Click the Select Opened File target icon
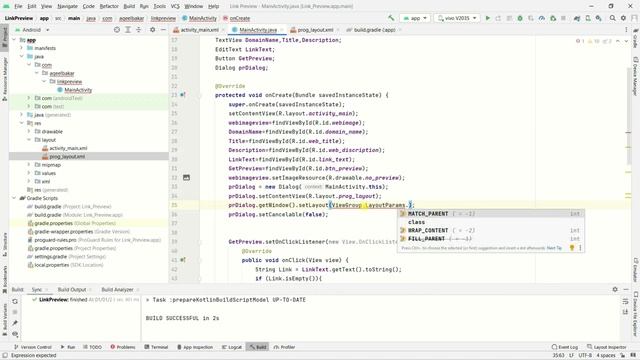This screenshot has width=640, height=360. click(117, 30)
